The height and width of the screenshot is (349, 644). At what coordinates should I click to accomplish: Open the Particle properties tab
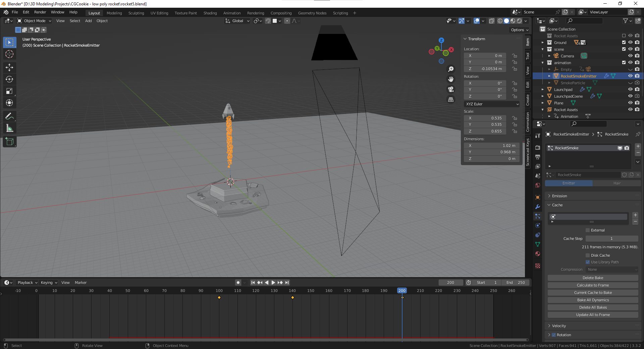click(538, 216)
